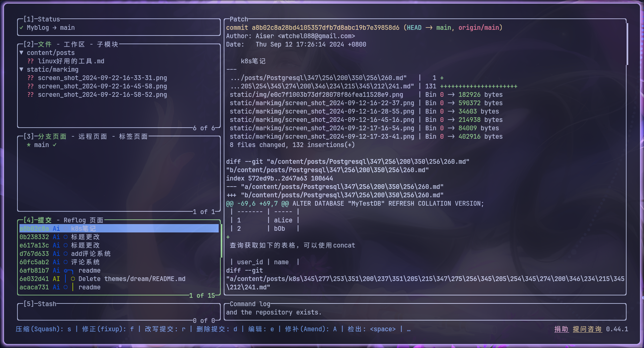Click the commits panel scrollbar
The width and height of the screenshot is (644, 348).
point(221,241)
